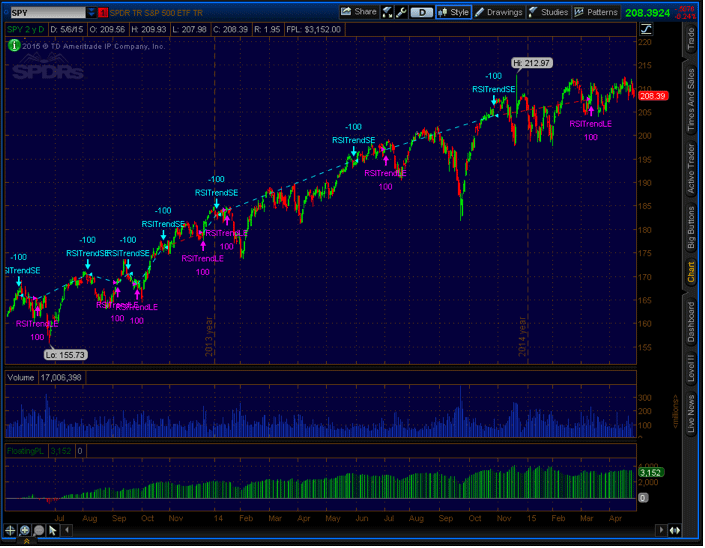Open the Style menu

click(x=454, y=13)
